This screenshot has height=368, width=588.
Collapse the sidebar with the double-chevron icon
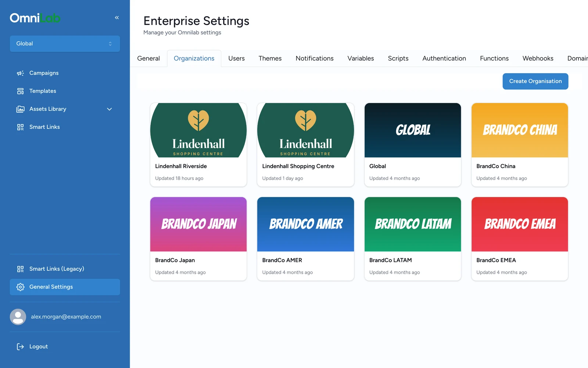pyautogui.click(x=117, y=18)
